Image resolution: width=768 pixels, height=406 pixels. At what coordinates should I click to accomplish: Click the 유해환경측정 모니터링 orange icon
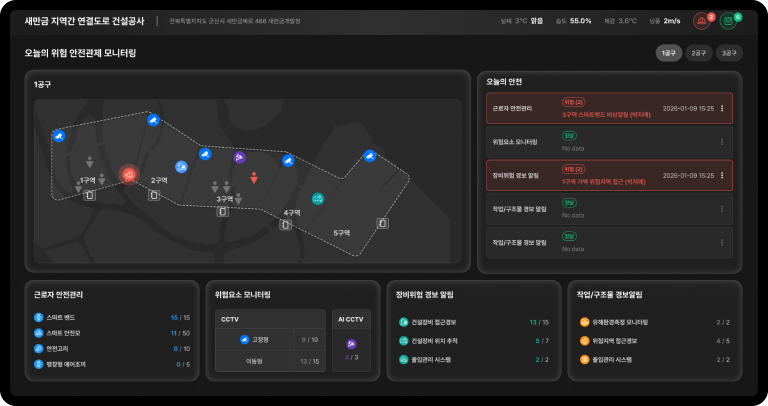584,322
